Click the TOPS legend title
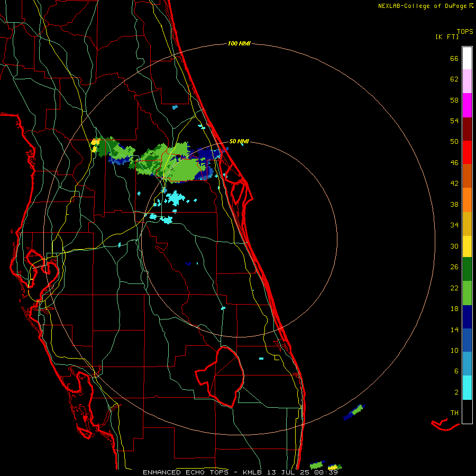This screenshot has width=476, height=476. pos(465,32)
